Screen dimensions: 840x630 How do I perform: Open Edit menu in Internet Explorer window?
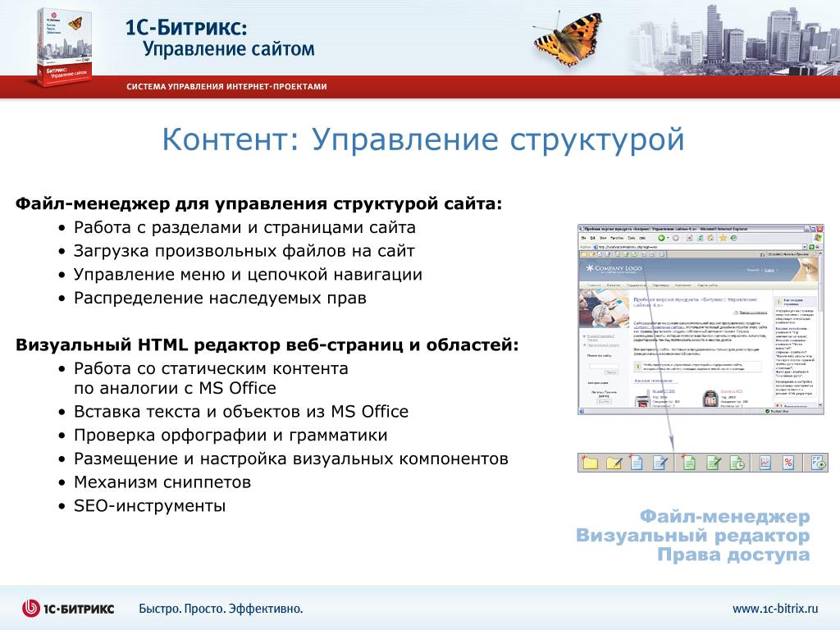point(592,238)
